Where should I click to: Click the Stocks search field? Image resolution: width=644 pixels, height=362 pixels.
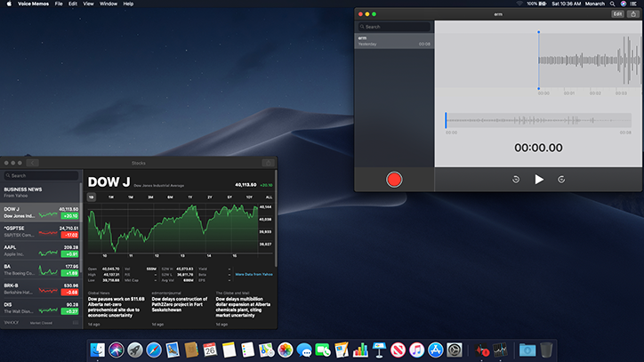(x=41, y=175)
